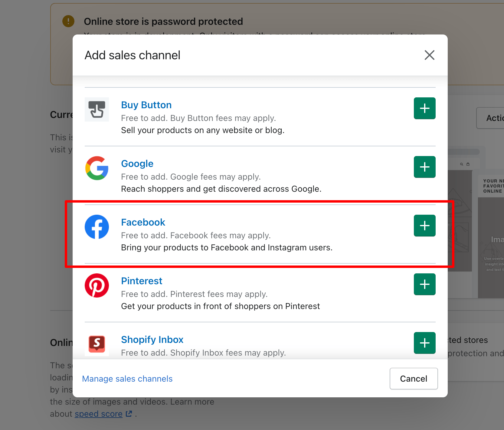Open the Pinterest channel details link
Screen dimensions: 504x430
[x=141, y=281]
